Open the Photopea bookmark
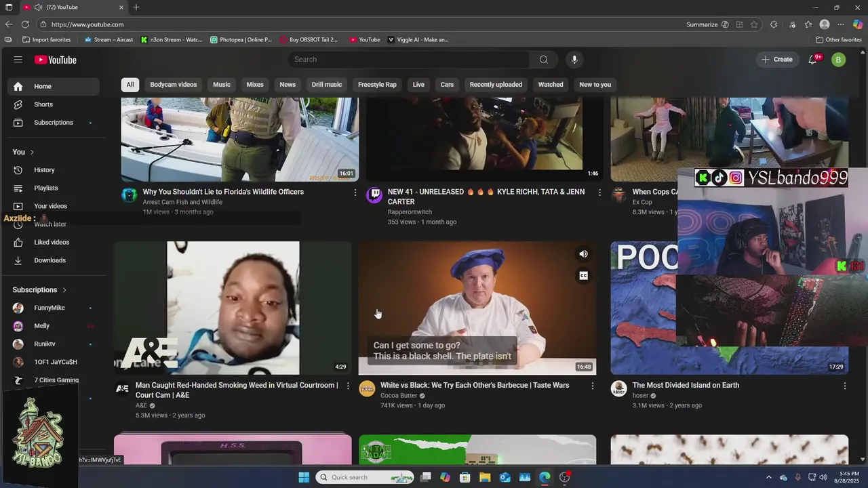Viewport: 868px width, 488px height. pos(241,40)
